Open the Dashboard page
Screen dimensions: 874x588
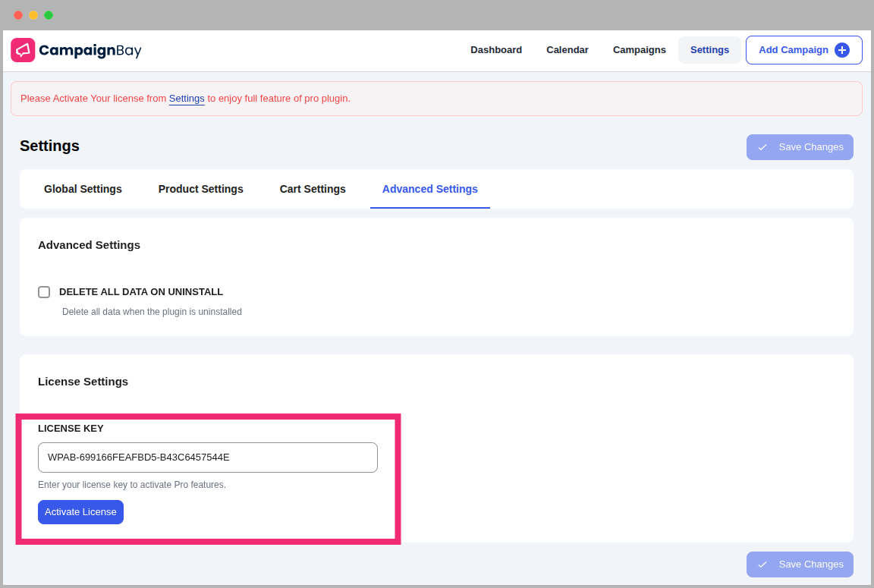[496, 50]
